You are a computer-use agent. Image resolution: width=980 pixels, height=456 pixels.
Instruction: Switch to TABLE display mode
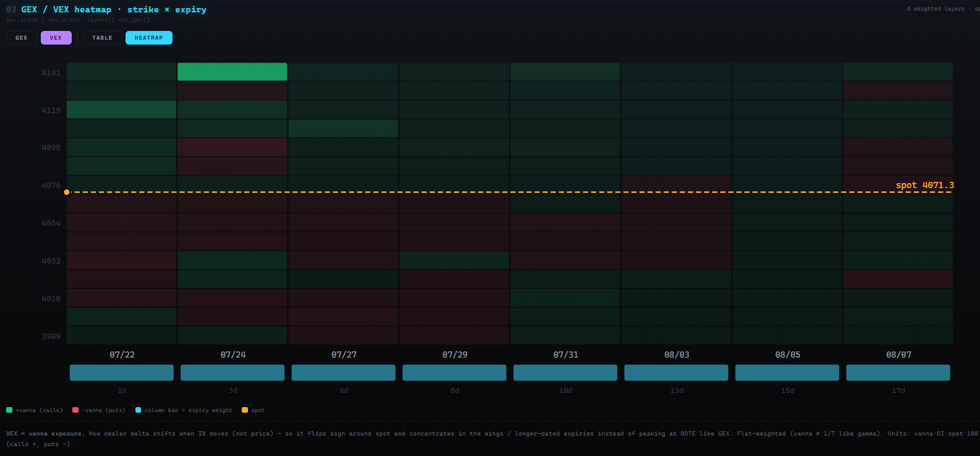(103, 38)
